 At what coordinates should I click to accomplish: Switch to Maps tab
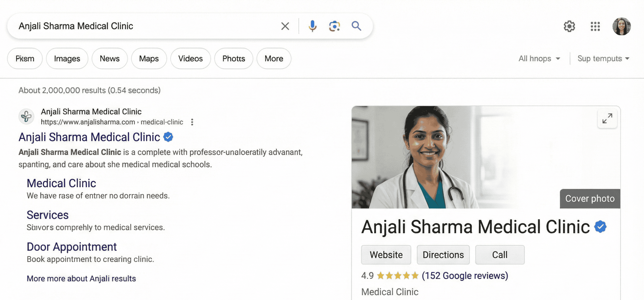(x=149, y=58)
